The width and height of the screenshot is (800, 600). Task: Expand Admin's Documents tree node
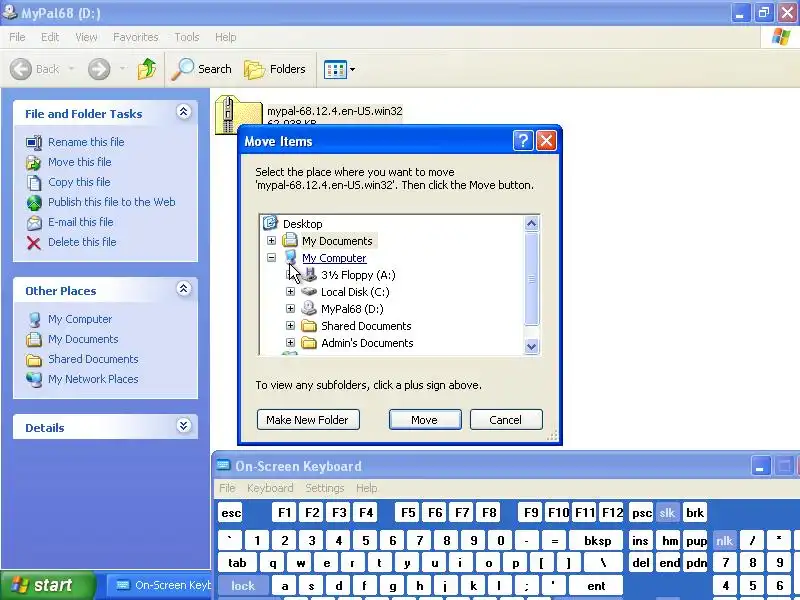(x=290, y=343)
